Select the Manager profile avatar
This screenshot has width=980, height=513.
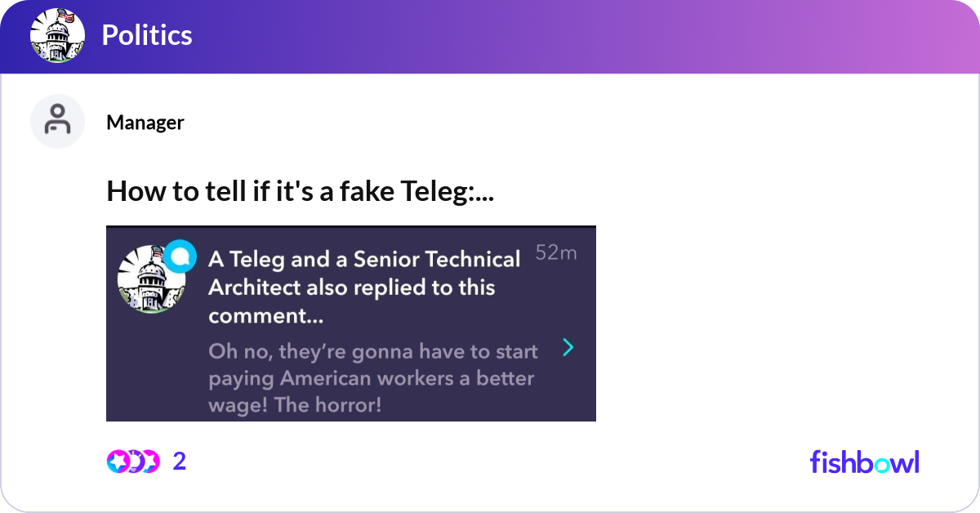(x=57, y=121)
